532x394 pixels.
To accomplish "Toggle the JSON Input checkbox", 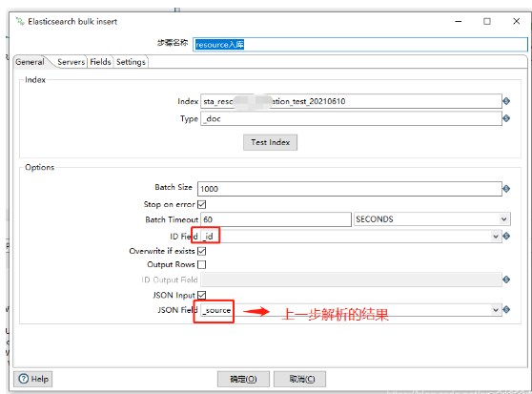I will pos(201,295).
